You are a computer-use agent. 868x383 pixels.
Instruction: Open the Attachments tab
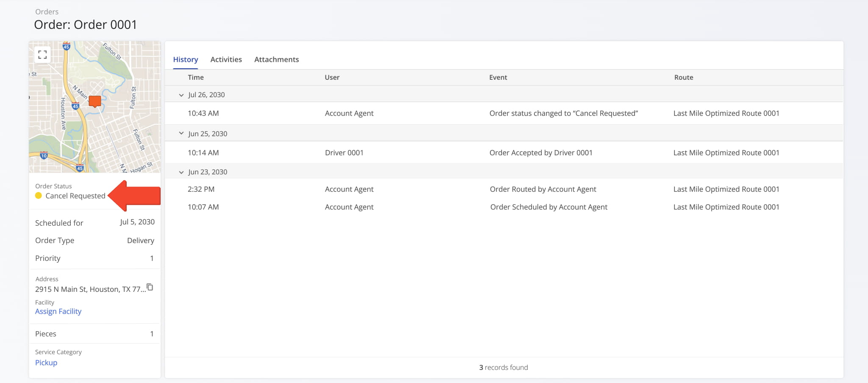(276, 59)
